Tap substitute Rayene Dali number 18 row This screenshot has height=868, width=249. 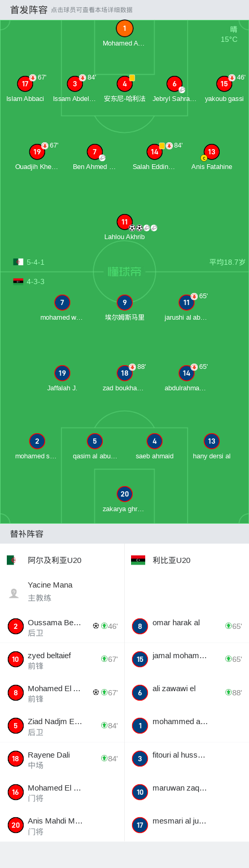click(x=62, y=759)
